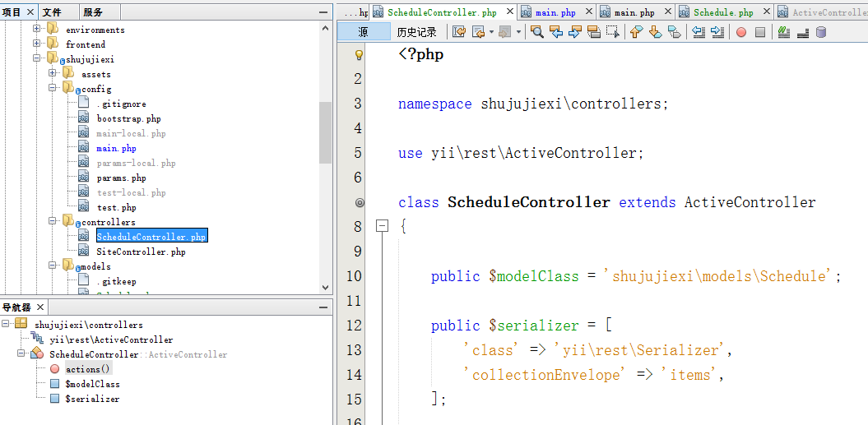Click project tree scrollbar up arrow
This screenshot has width=868, height=425.
pos(326,28)
